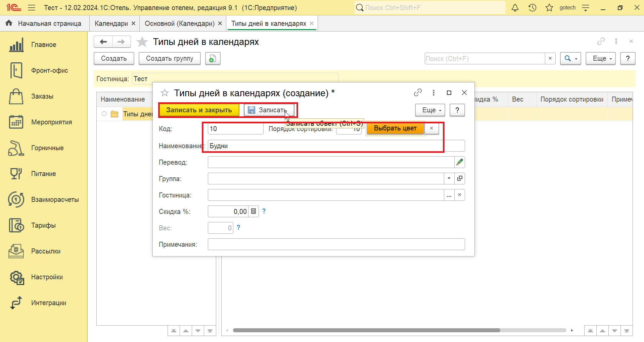Switch to Начальная страница tab

44,23
